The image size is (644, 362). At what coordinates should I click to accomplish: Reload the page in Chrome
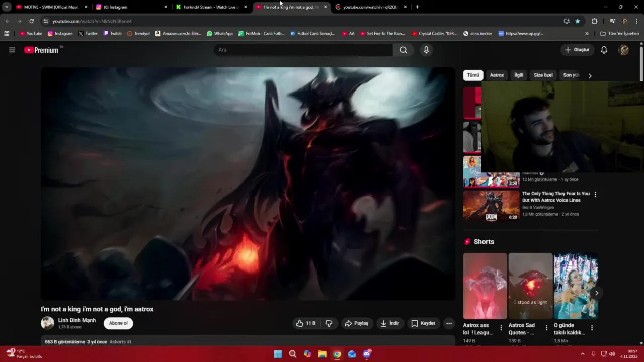coord(31,21)
